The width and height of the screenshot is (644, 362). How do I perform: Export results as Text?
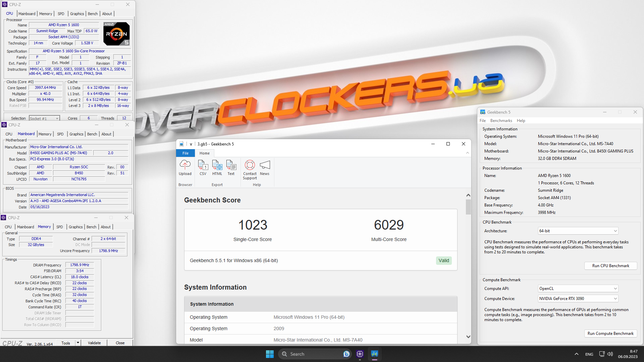click(x=231, y=167)
